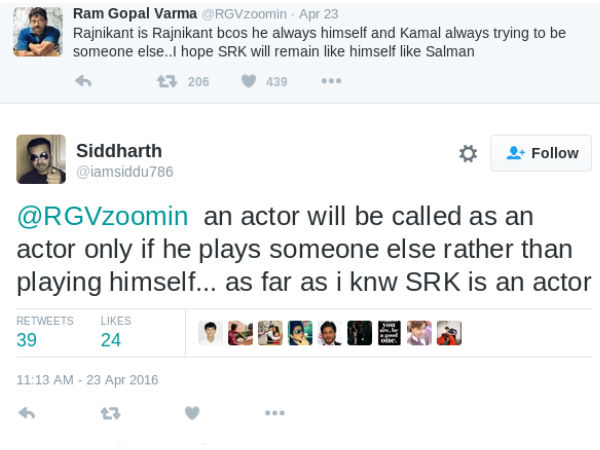
Task: Open the gear settings menu
Action: click(x=467, y=153)
